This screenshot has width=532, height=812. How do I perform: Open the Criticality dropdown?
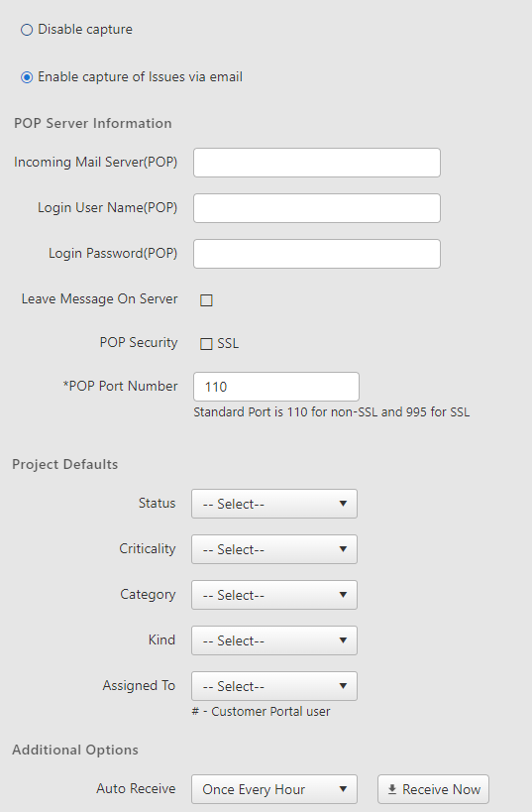tap(274, 549)
